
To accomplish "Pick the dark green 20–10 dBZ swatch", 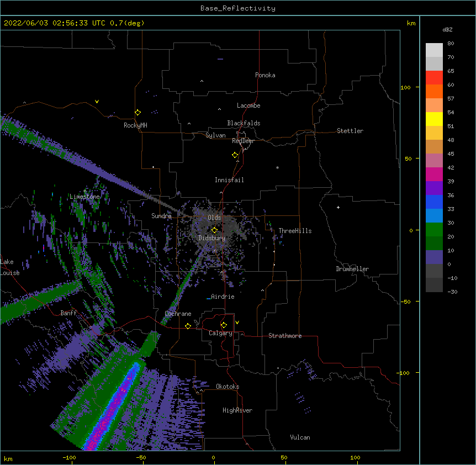I will [x=434, y=244].
